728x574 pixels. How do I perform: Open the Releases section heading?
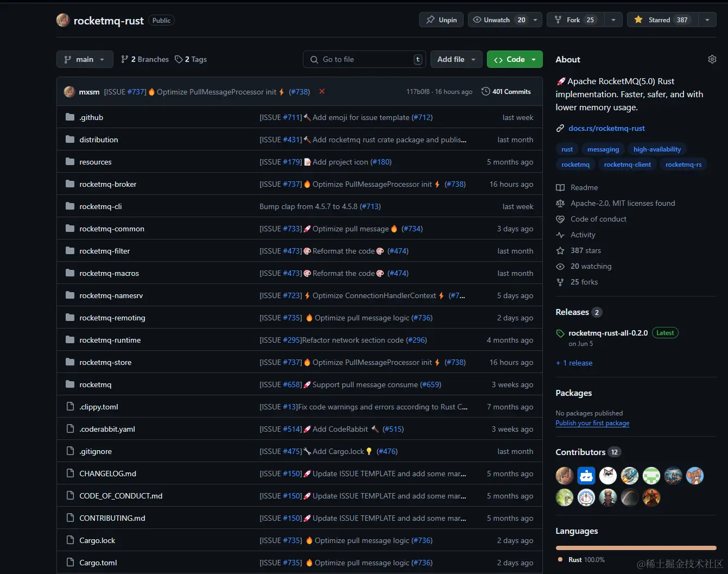(x=572, y=312)
